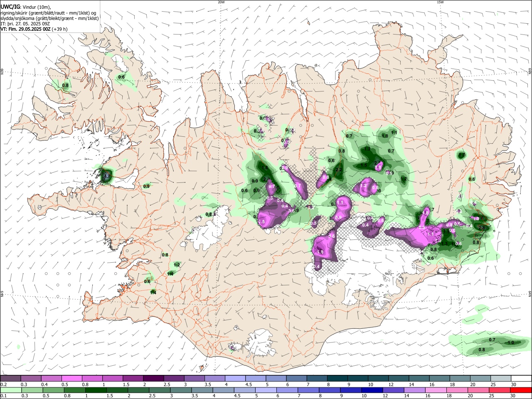Click the '15W' longitude label
The width and height of the screenshot is (532, 399).
(440, 2)
